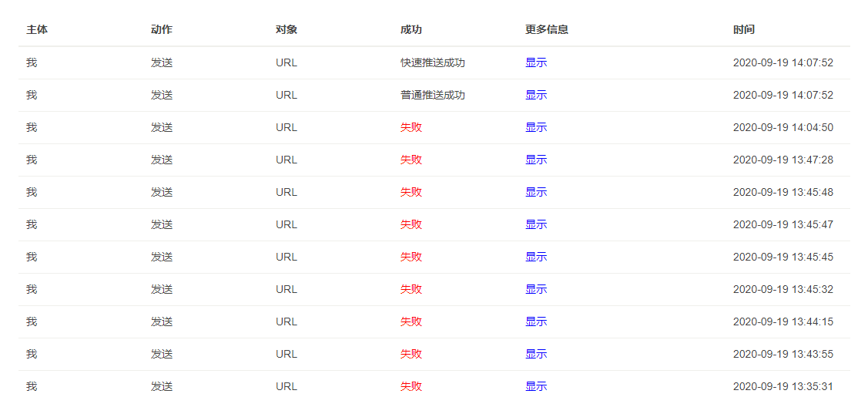
Task: Click the 更多信息 column header
Action: [x=546, y=29]
